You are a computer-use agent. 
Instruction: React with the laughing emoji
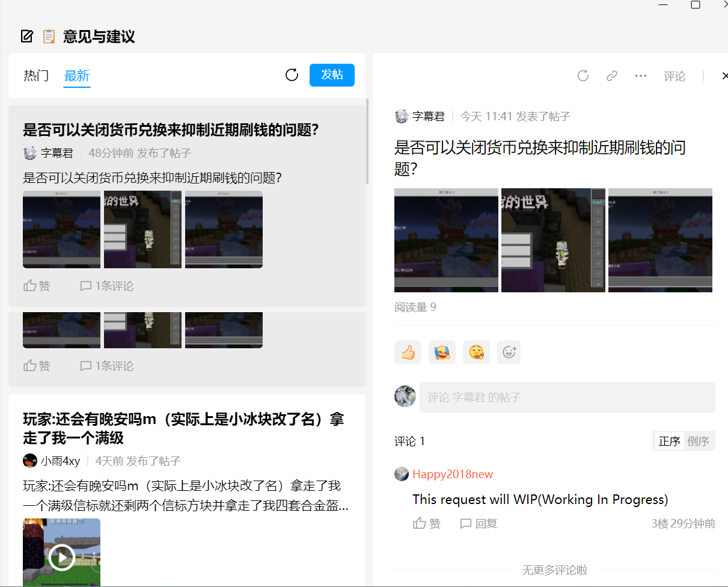coord(442,352)
